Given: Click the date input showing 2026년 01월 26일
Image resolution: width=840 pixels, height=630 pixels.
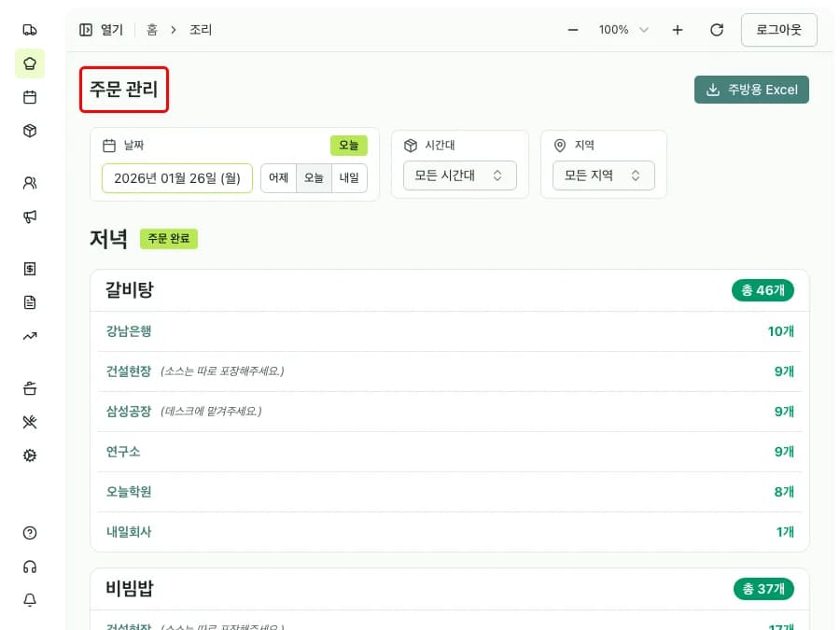Looking at the screenshot, I should click(x=176, y=177).
